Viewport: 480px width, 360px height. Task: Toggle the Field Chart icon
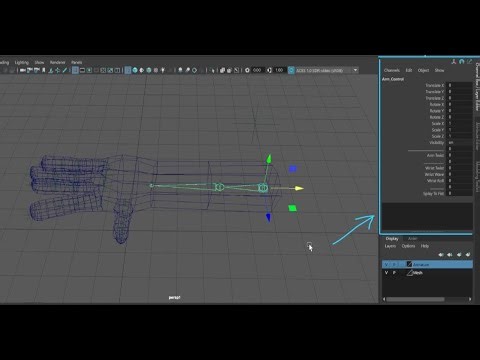tap(103, 70)
